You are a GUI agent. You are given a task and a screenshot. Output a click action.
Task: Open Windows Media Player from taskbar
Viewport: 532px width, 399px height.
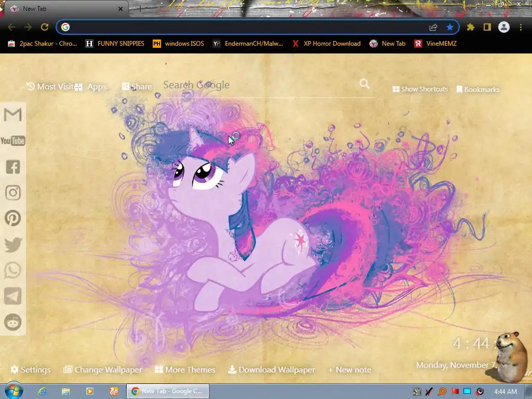tap(90, 391)
